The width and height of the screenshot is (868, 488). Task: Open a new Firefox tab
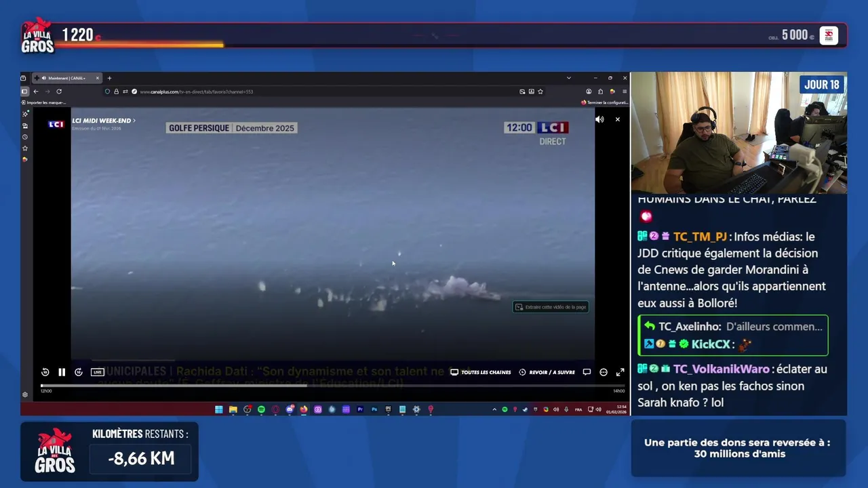coord(109,78)
